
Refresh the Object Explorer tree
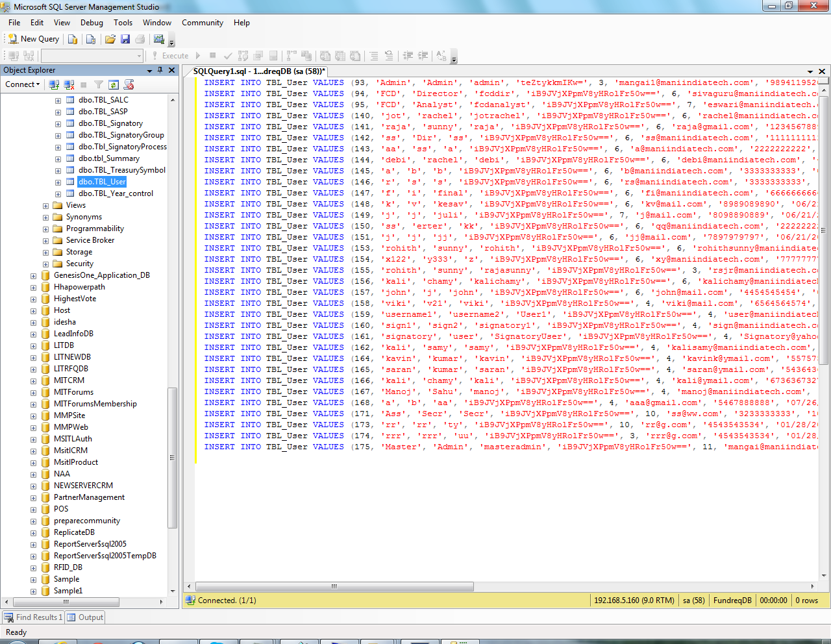[x=114, y=84]
